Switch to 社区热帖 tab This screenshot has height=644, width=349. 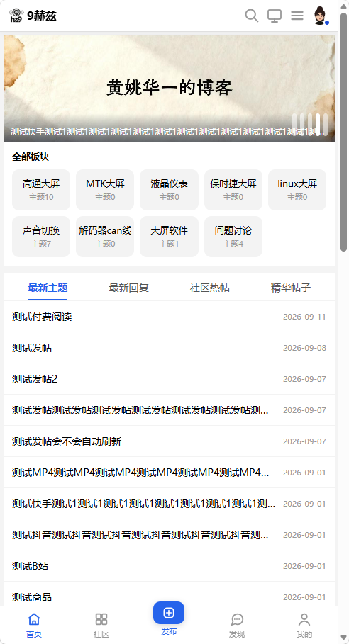pos(210,288)
